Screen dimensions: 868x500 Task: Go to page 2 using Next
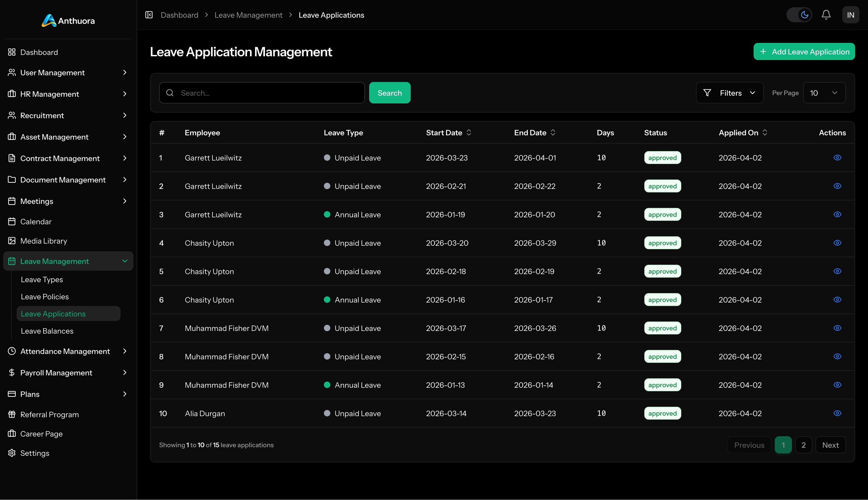[830, 445]
